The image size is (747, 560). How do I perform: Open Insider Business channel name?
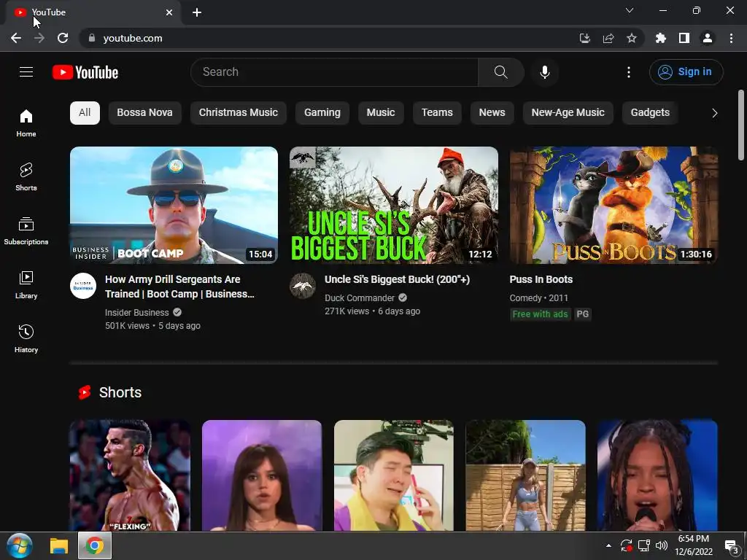136,313
